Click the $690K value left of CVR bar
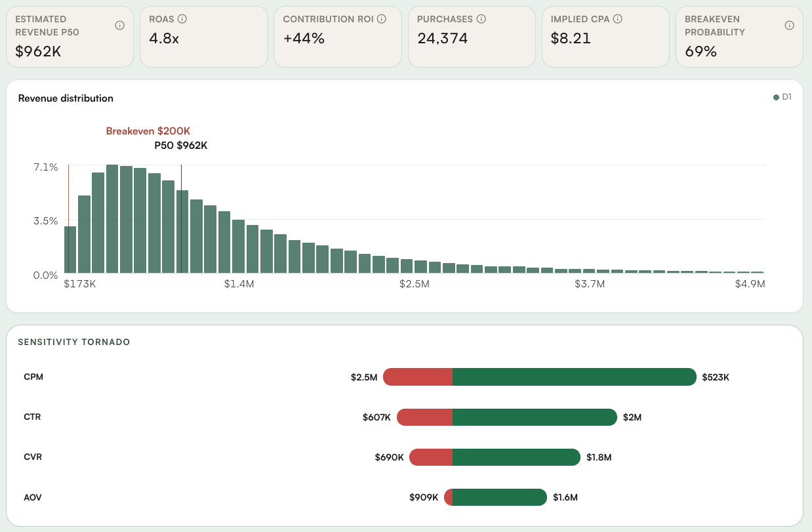This screenshot has width=812, height=532. coord(390,457)
